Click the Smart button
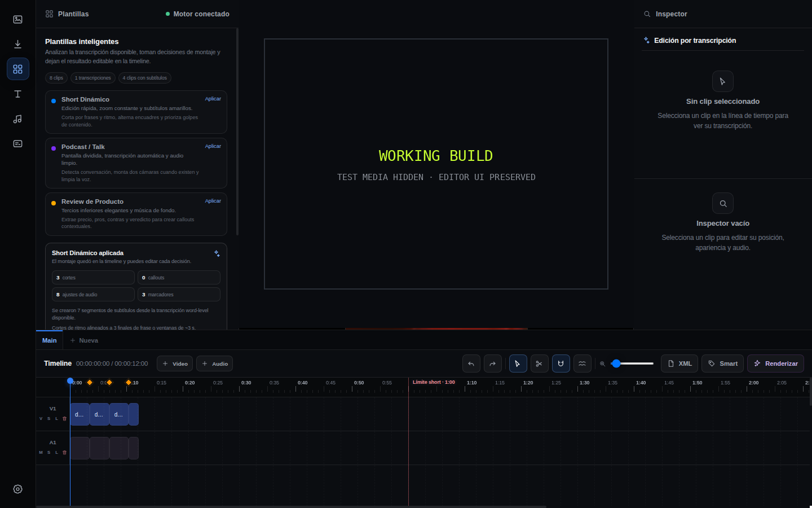Screen dimensions: 812x508 point(723,364)
